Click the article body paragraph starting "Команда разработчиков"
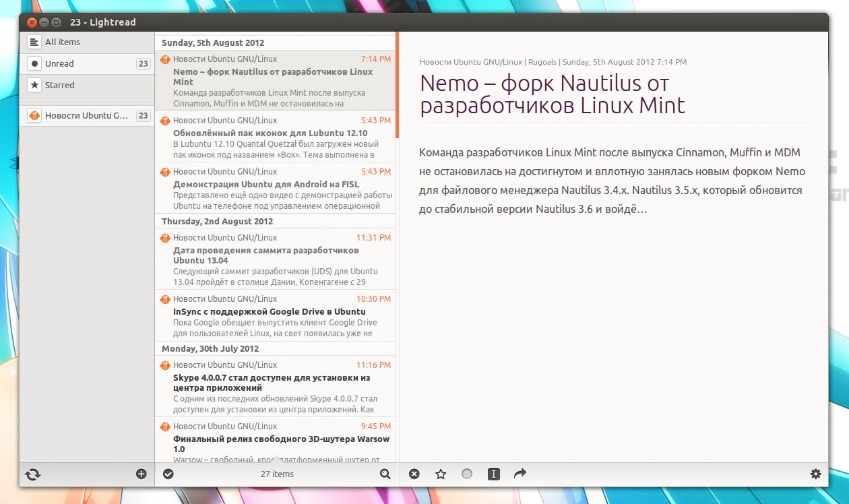Screen dimensions: 849x504 coord(612,181)
